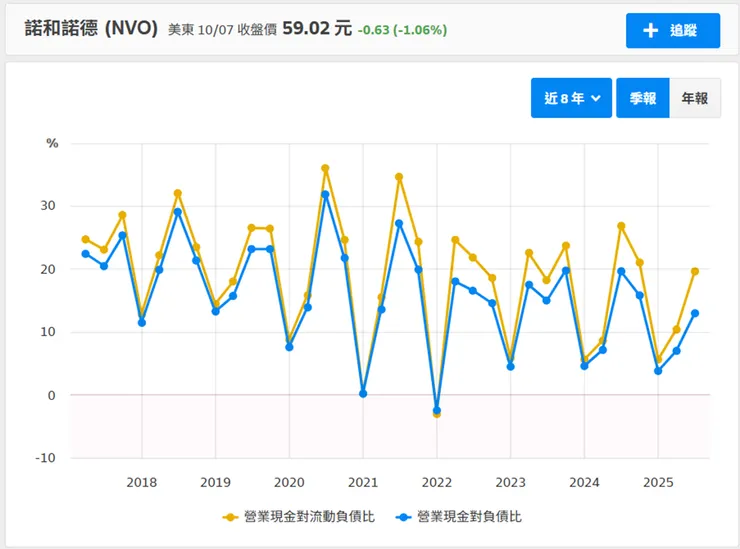Viewport: 740px width, 549px height.
Task: Select the 季報 quarterly tab
Action: [x=642, y=98]
